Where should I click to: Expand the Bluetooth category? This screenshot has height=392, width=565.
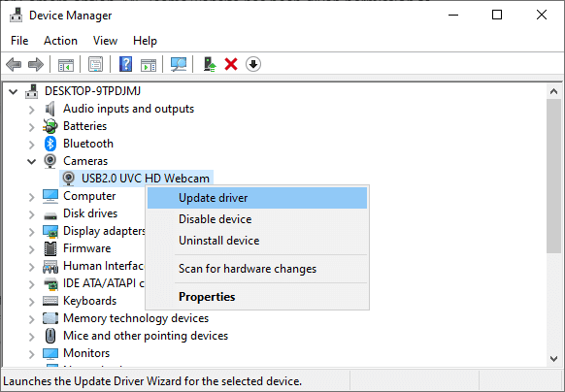[x=32, y=145]
